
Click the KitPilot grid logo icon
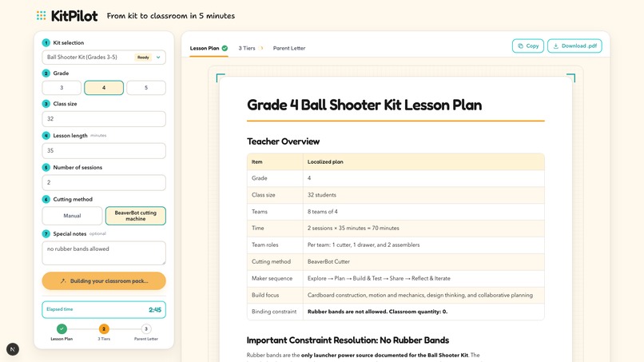click(x=41, y=16)
